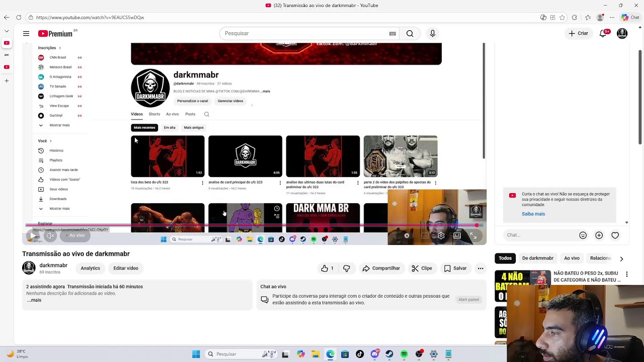Open '4 NÃO BATERAM' recommended video thumbnail

tap(523, 285)
